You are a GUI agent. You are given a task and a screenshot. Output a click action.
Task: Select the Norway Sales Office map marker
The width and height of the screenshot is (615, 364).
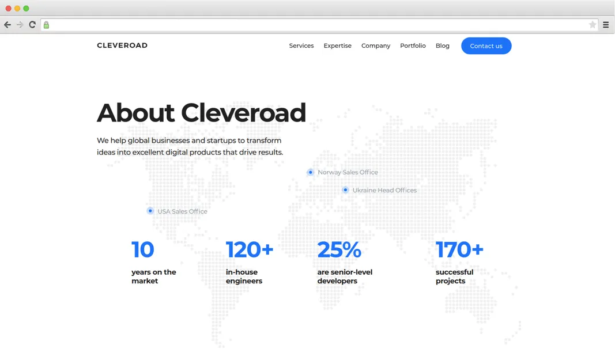(x=310, y=172)
